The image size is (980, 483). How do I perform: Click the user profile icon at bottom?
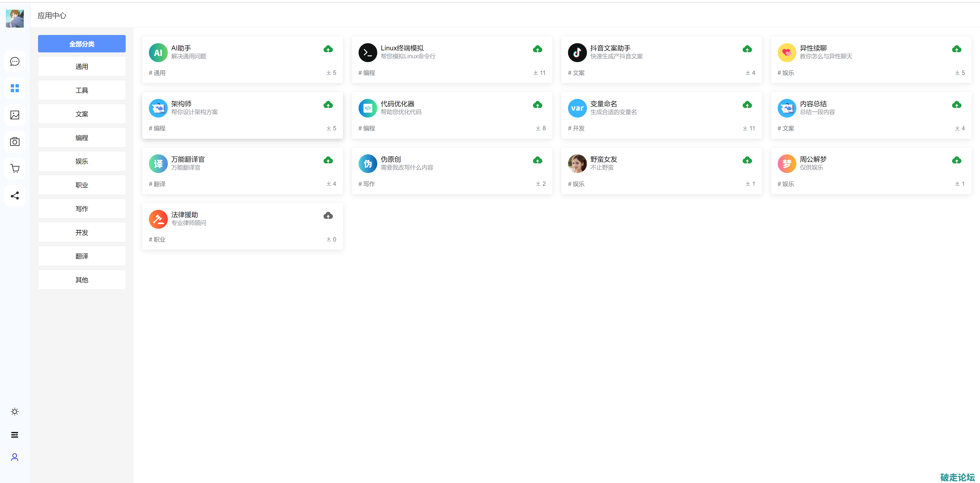point(15,457)
